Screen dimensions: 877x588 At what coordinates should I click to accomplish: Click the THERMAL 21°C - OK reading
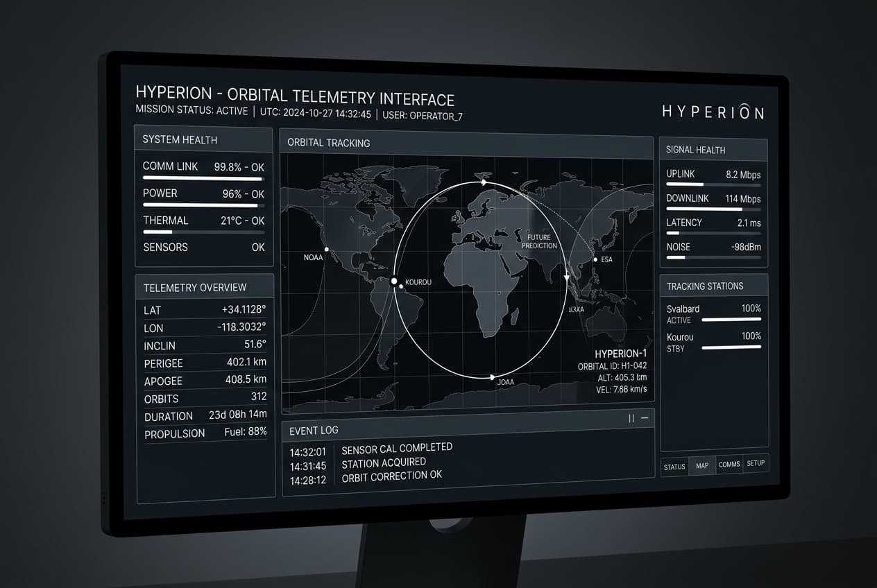point(242,220)
